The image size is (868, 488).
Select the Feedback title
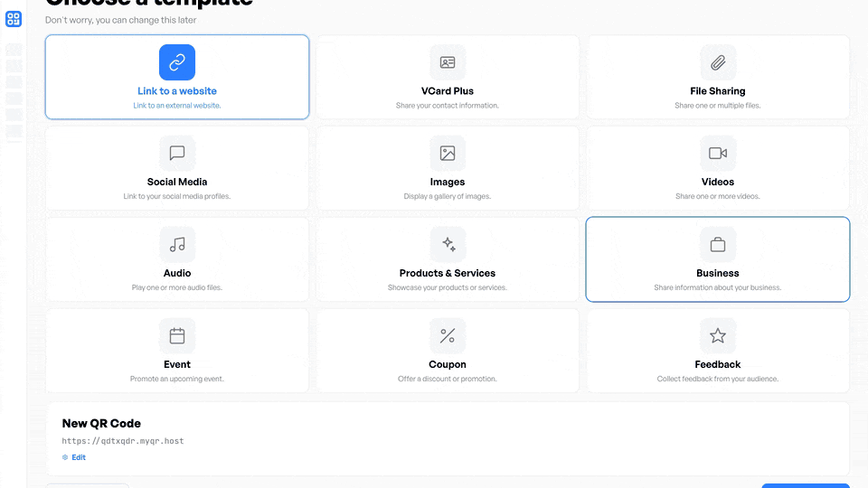[717, 364]
